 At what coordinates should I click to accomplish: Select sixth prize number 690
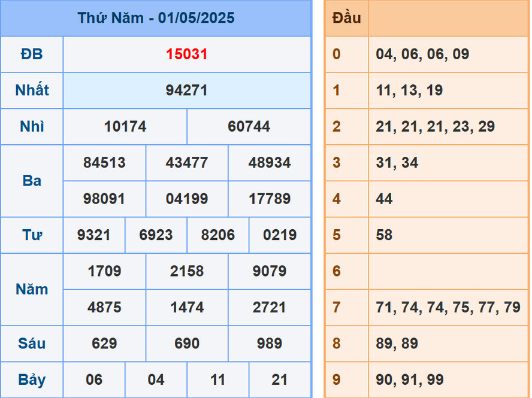[187, 344]
